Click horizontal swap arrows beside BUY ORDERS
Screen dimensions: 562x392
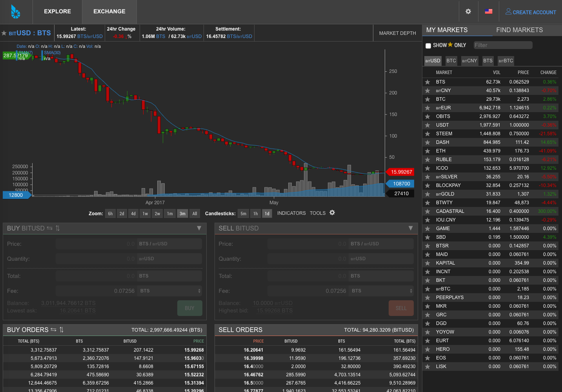coord(53,330)
